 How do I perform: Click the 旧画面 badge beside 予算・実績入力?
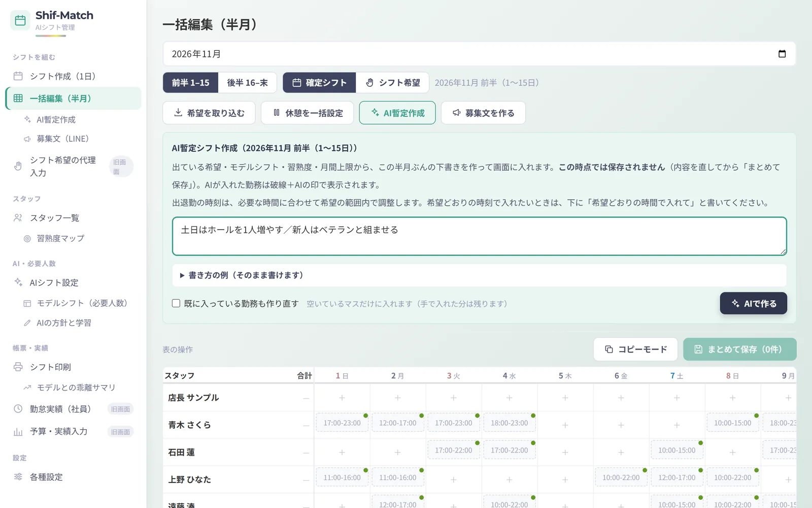121,432
